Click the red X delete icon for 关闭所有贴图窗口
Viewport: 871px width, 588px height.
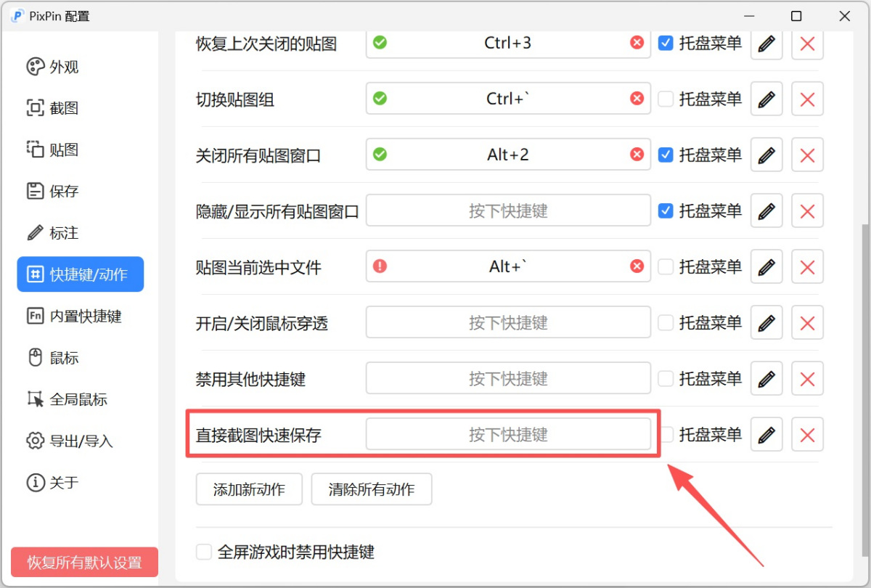tap(807, 155)
